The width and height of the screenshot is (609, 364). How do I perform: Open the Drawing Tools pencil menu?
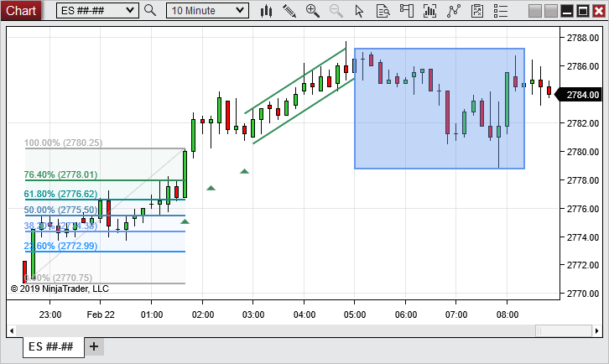[x=289, y=11]
